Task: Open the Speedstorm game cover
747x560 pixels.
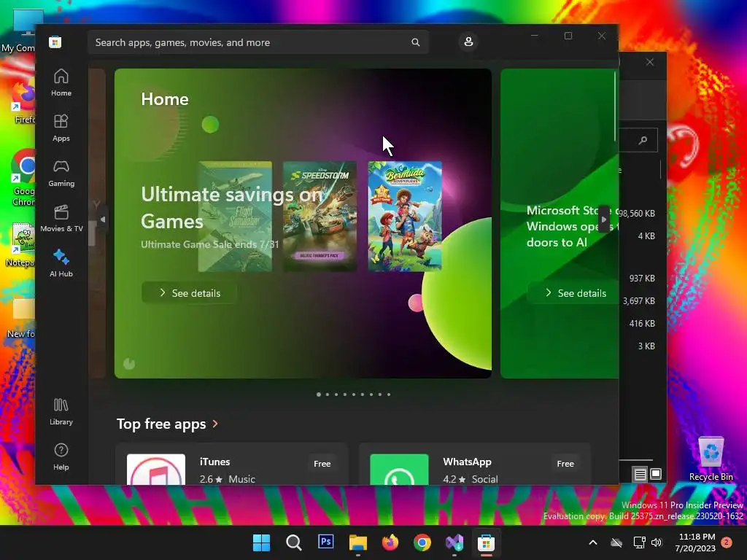Action: (x=320, y=216)
